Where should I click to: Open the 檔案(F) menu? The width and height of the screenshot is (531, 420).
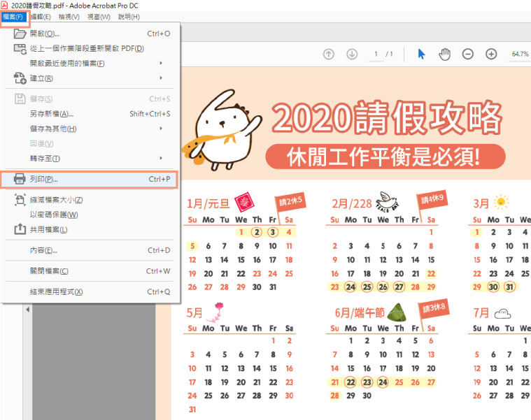(x=13, y=17)
